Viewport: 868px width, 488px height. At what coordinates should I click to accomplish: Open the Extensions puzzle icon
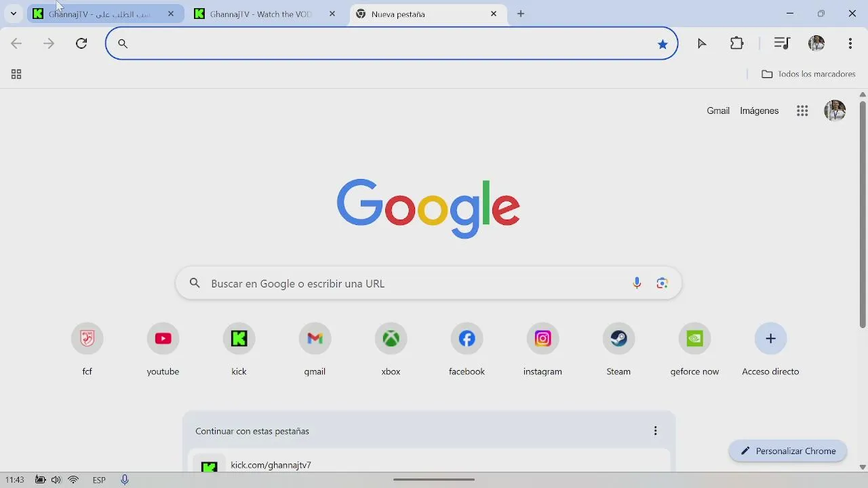point(737,43)
